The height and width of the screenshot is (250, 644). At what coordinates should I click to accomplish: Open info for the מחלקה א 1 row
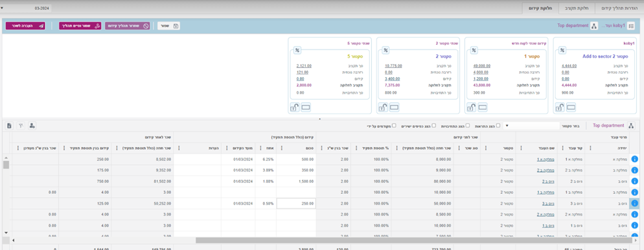click(635, 159)
